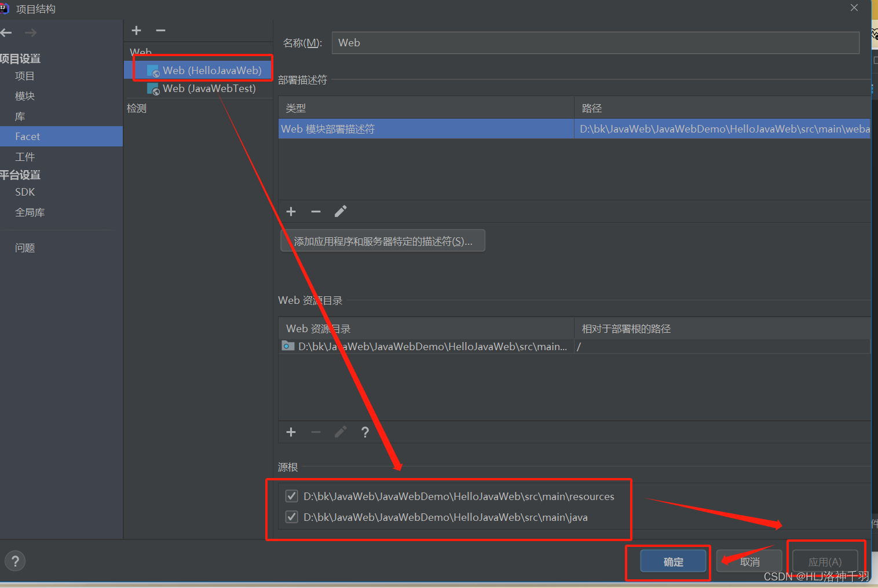Click the HelloJavaWeb web facet icon
The width and height of the screenshot is (878, 588).
click(153, 71)
